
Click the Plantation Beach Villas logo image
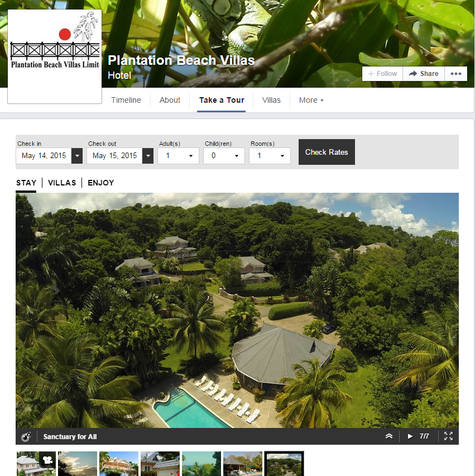[x=55, y=56]
